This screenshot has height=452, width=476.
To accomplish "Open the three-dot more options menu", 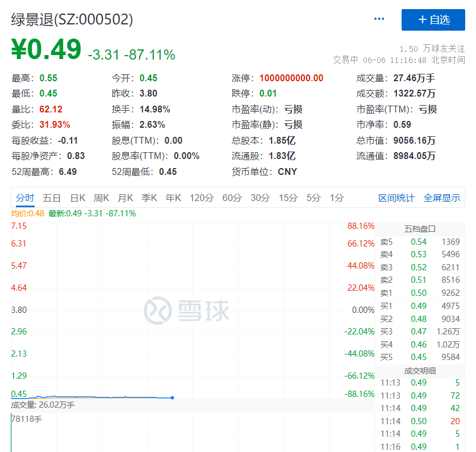I will pyautogui.click(x=379, y=19).
